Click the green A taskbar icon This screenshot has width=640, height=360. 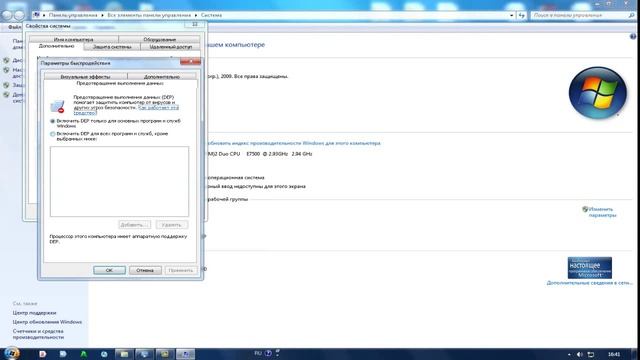pos(83,354)
